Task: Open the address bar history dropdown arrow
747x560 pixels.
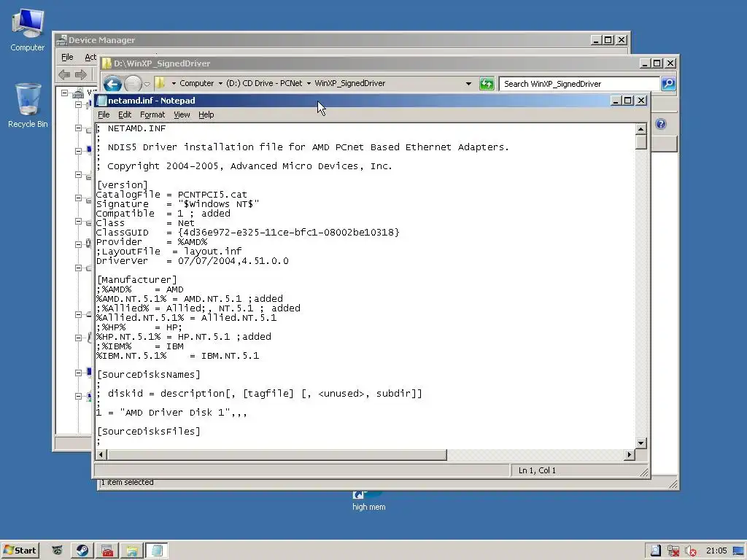Action: coord(468,84)
